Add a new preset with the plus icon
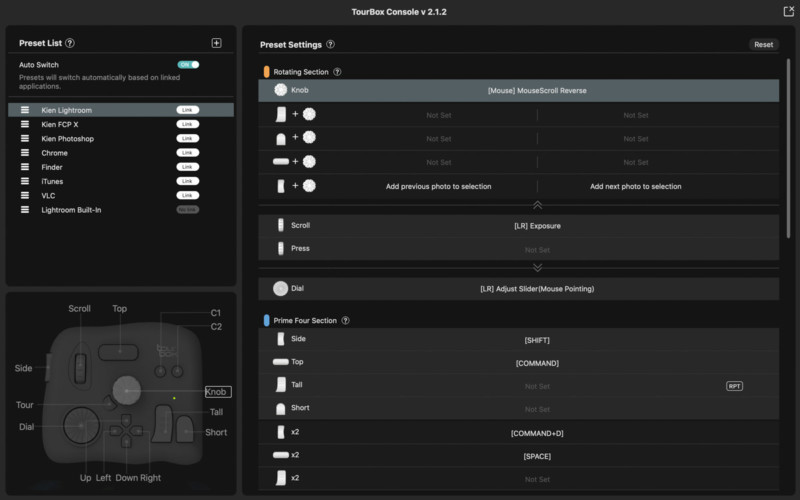Viewport: 800px width, 500px height. 216,43
